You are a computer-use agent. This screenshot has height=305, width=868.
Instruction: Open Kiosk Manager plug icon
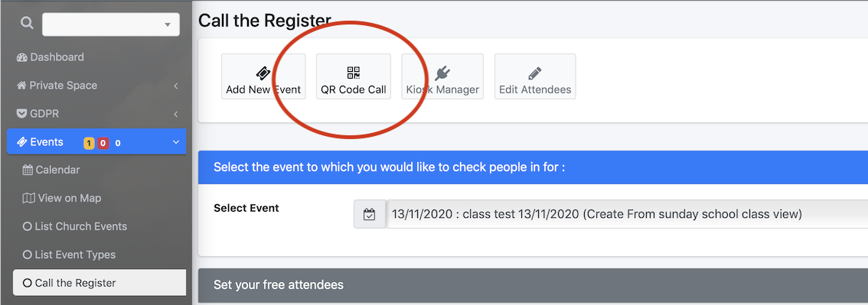click(x=442, y=73)
